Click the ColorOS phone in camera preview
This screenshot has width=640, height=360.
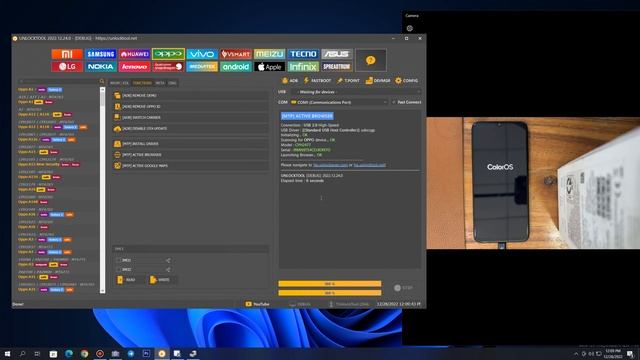(x=500, y=182)
